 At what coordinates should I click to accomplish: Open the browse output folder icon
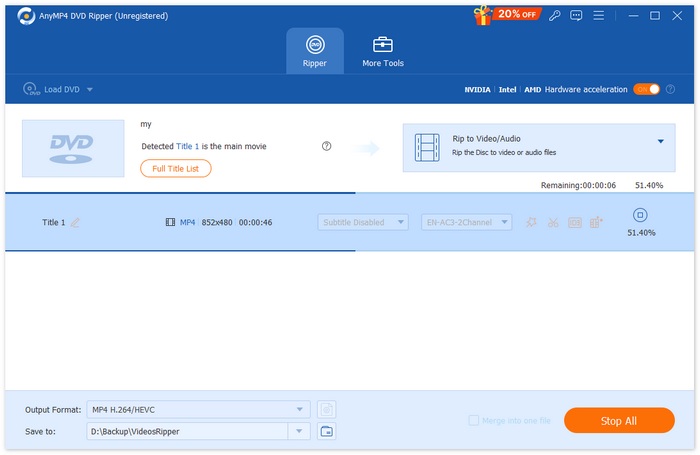326,431
